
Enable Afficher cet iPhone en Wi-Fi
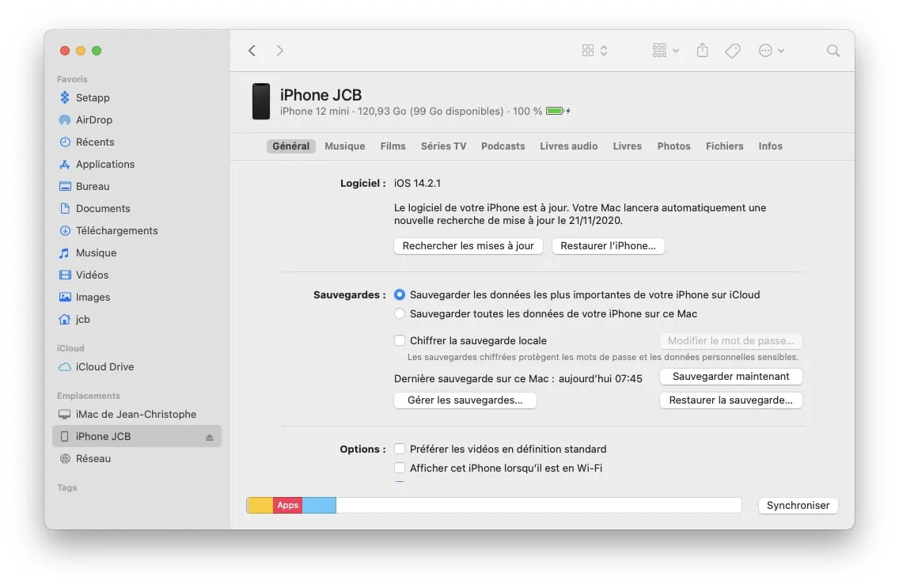(x=400, y=468)
